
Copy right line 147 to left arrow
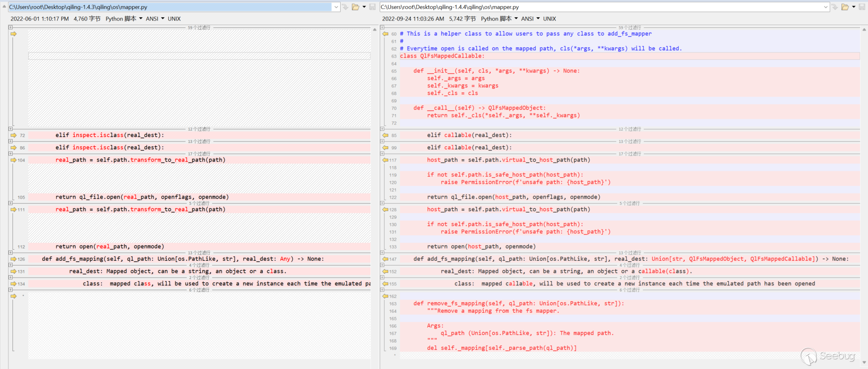pyautogui.click(x=385, y=259)
